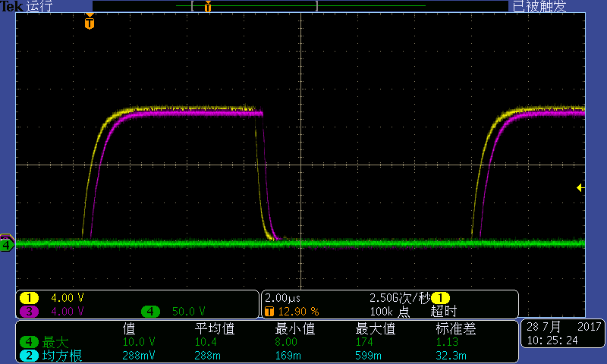Select channel 2 RMS measurement badge
Screen dimensions: 607x364
[29, 356]
